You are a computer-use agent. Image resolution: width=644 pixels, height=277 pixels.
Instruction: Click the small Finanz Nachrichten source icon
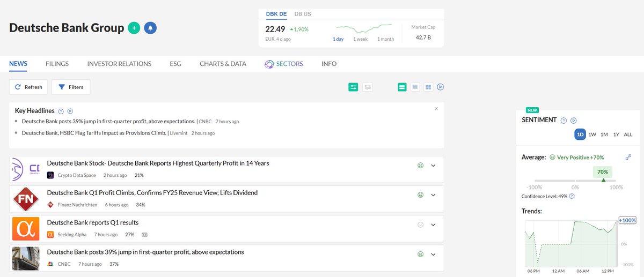click(50, 205)
